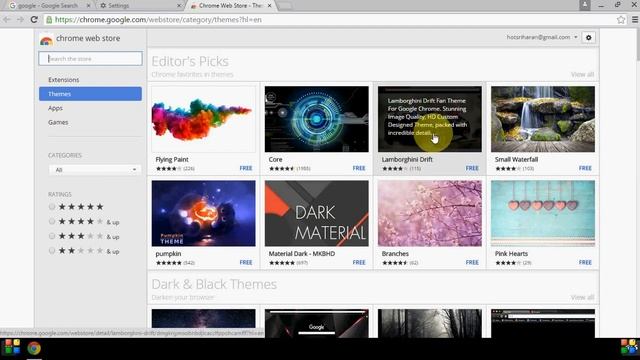Screen dimensions: 640x360
Task: Open the Lamborghini Drift theme preview
Action: [429, 119]
